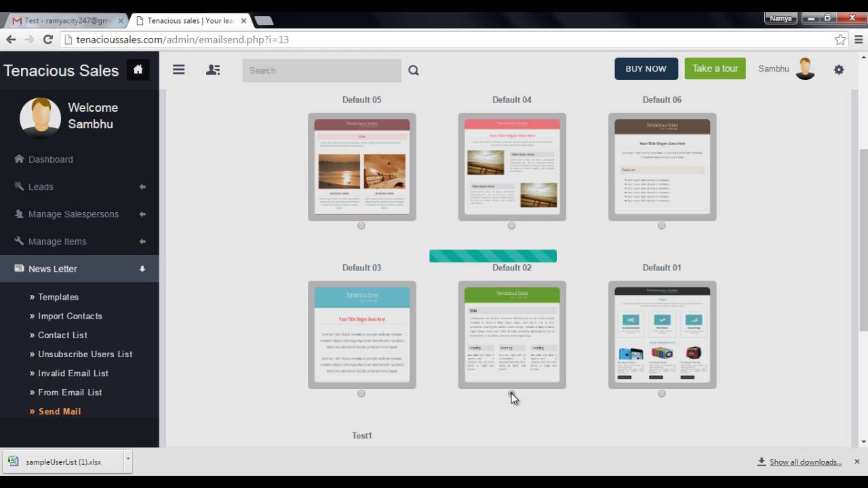The image size is (868, 488).
Task: Expand the Manage Salespersons submenu arrow
Action: [x=142, y=214]
